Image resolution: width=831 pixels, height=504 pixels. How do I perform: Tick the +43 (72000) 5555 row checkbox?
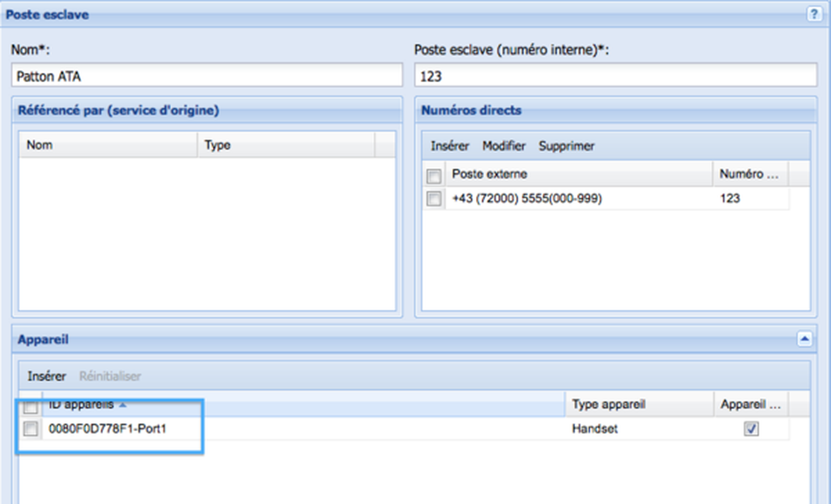point(434,198)
